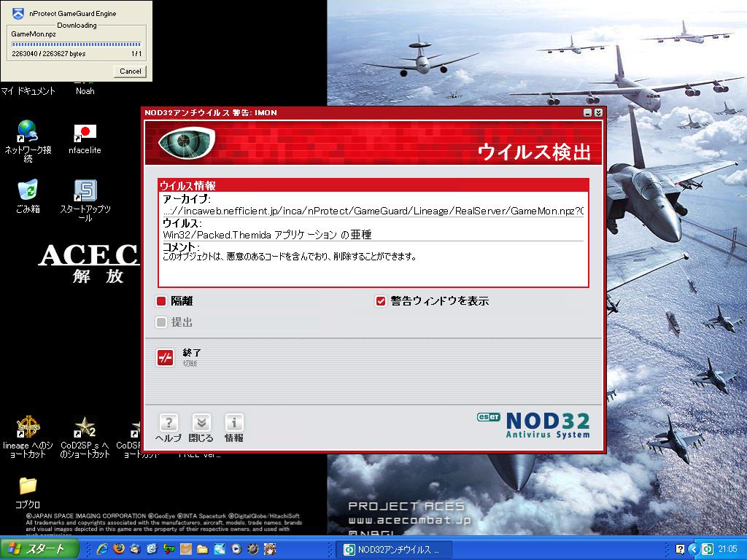Click the 2263040 / 2263627 bytes text
The image size is (747, 560).
(49, 54)
